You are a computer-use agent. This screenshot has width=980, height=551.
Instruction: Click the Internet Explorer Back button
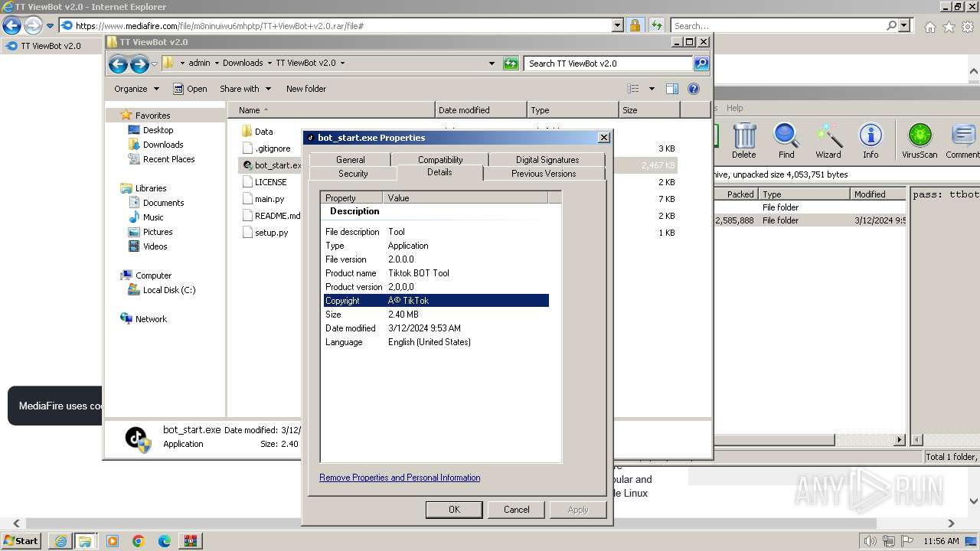pos(11,26)
